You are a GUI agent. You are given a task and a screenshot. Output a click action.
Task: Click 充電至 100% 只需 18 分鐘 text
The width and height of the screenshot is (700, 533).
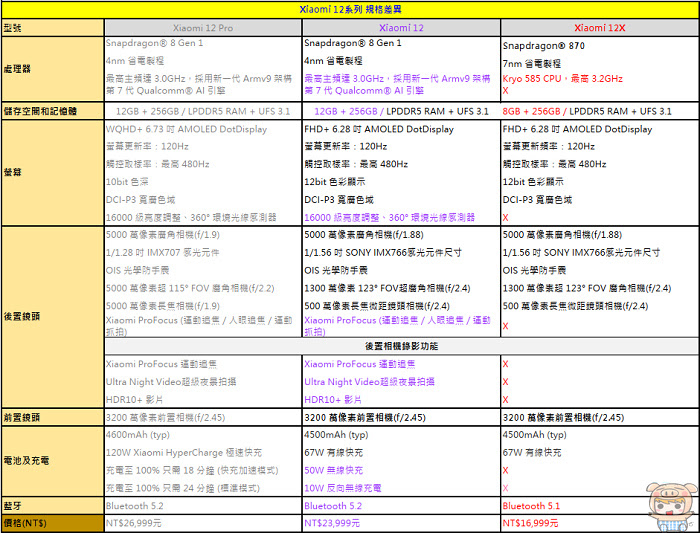(192, 470)
